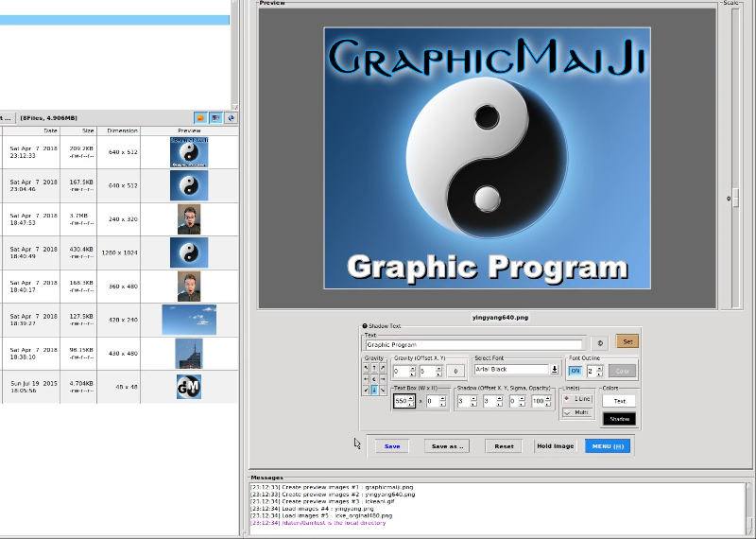This screenshot has height=539, width=756.
Task: Click round icon button beside text field
Action: click(600, 343)
